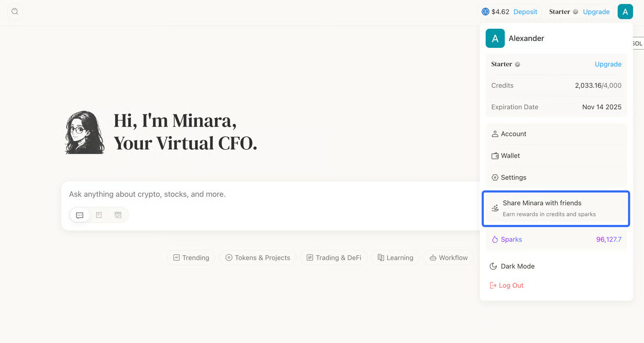Open Share Minara with friends
Viewport: 644px width, 343px height.
point(555,208)
